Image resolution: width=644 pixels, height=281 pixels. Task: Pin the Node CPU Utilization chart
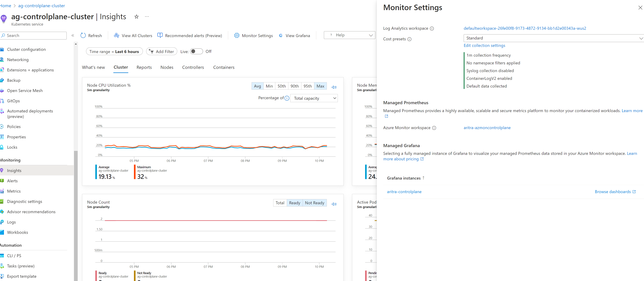click(x=334, y=87)
